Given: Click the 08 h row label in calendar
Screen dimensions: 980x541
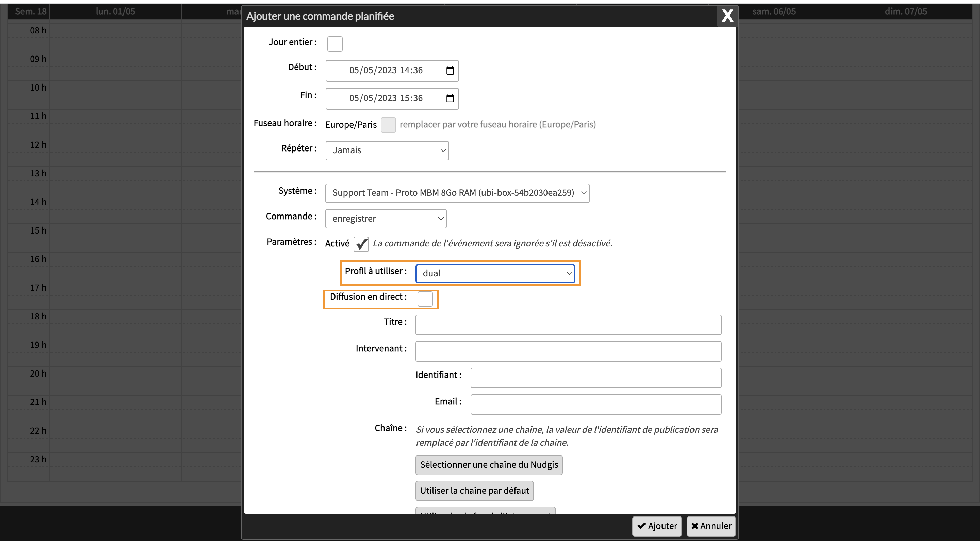Looking at the screenshot, I should tap(38, 30).
